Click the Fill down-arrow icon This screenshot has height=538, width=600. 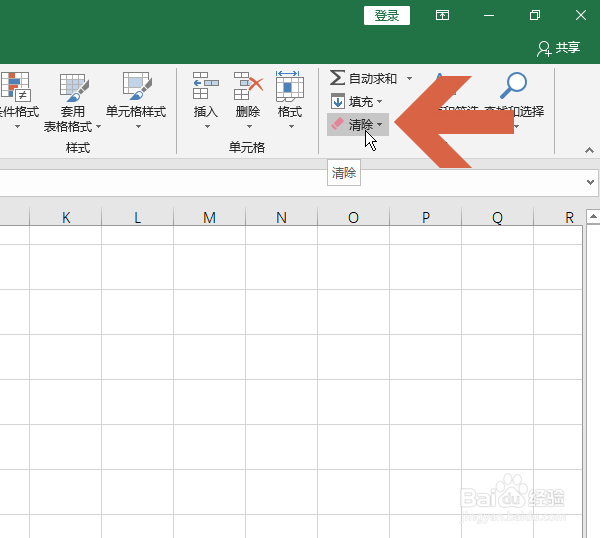(338, 101)
